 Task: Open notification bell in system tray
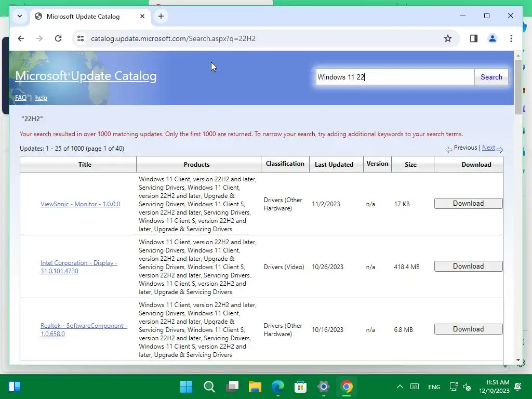coord(518,387)
